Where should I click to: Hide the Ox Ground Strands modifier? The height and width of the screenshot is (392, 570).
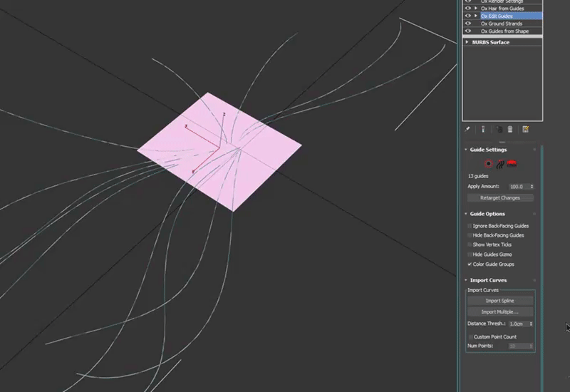(468, 24)
